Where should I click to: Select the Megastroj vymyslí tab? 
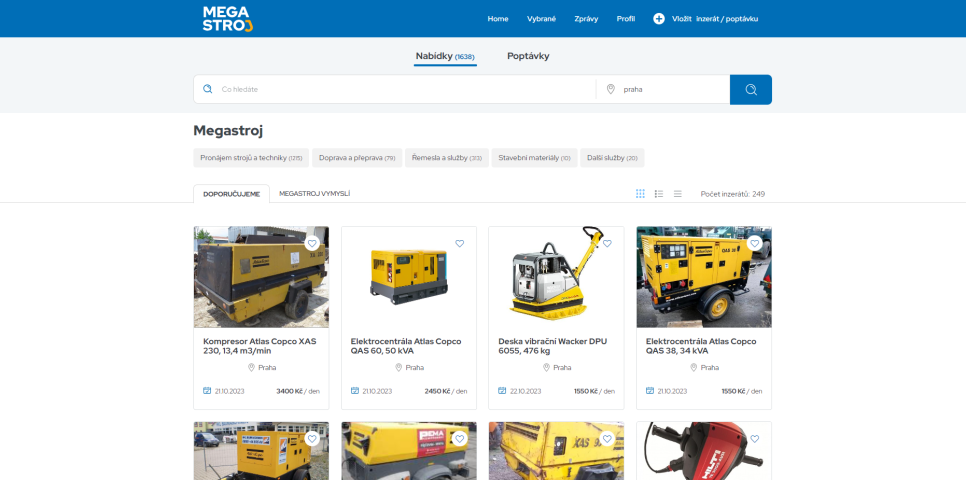(314, 194)
